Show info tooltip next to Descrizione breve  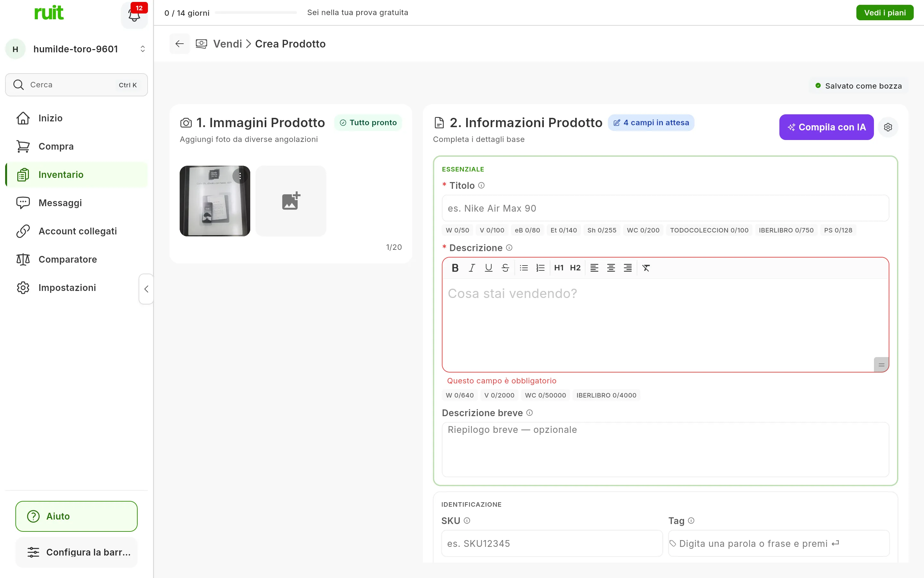(x=530, y=413)
